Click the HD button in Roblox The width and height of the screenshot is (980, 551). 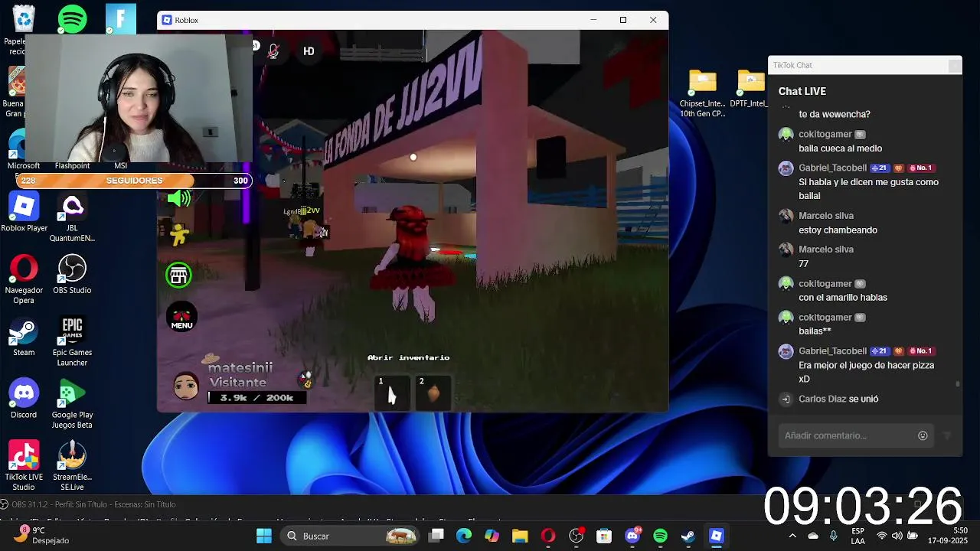coord(309,51)
